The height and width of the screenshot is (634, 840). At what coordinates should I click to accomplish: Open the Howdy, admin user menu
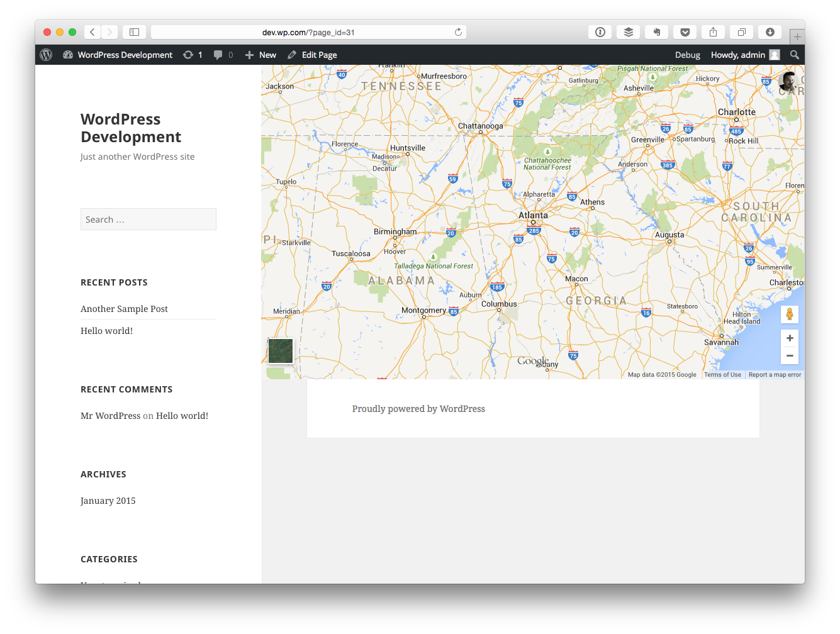pyautogui.click(x=737, y=55)
